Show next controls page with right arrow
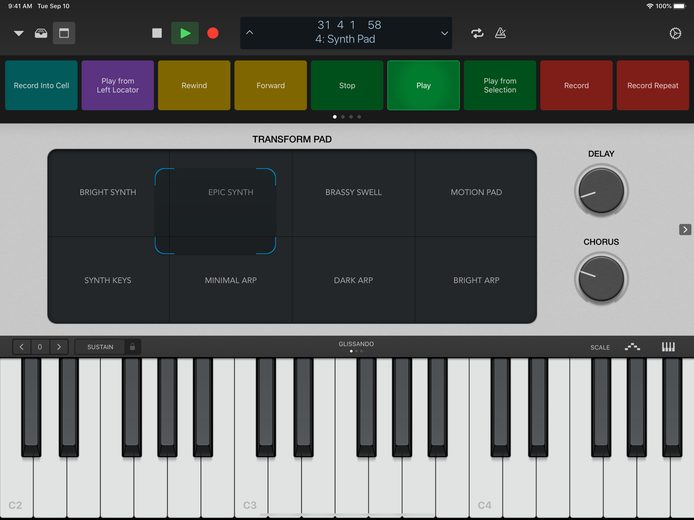 [x=685, y=229]
